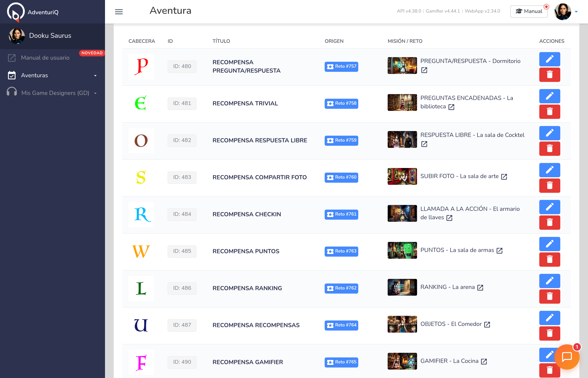Click the El Comedor mission thumbnail

402,324
